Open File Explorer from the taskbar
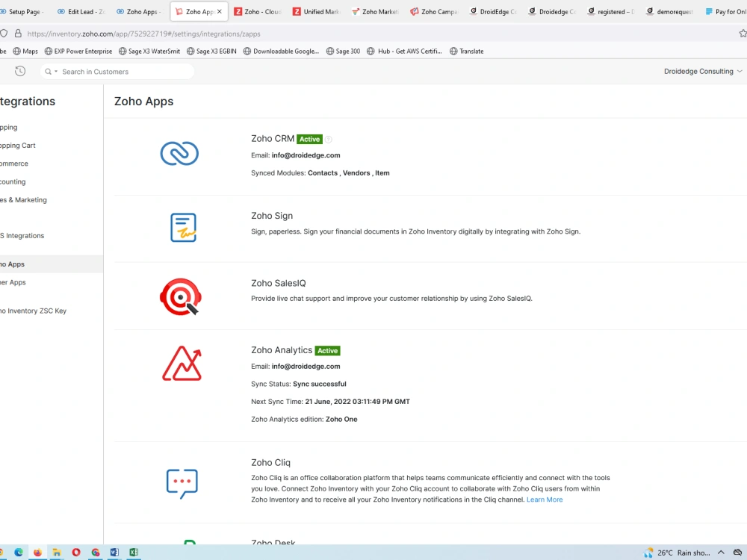The width and height of the screenshot is (747, 560). (57, 553)
